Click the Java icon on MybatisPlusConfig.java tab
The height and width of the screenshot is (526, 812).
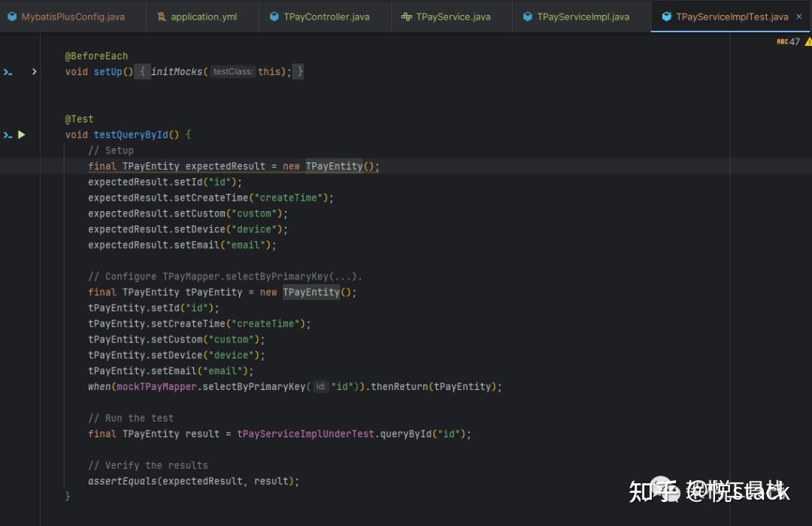pos(12,15)
